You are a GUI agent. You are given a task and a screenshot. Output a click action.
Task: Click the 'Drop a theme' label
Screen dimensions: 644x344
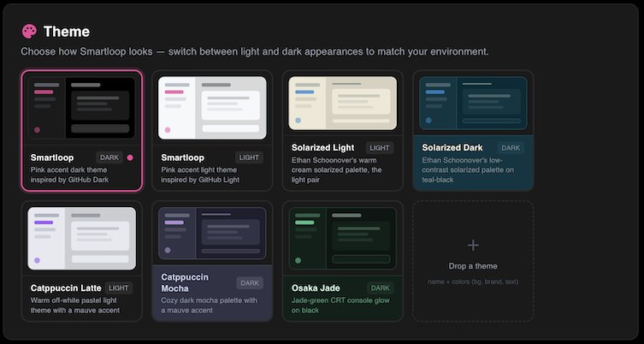point(473,266)
